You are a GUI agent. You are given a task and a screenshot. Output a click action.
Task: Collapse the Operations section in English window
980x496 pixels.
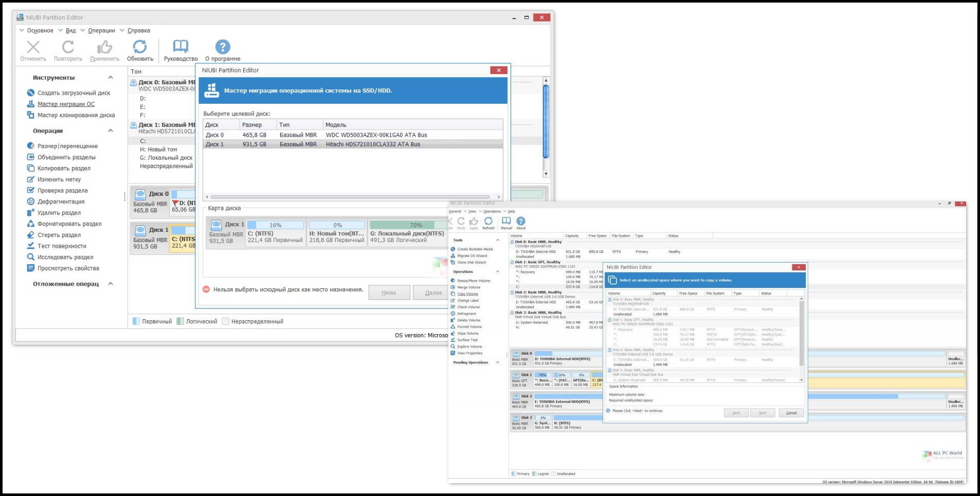[x=497, y=271]
